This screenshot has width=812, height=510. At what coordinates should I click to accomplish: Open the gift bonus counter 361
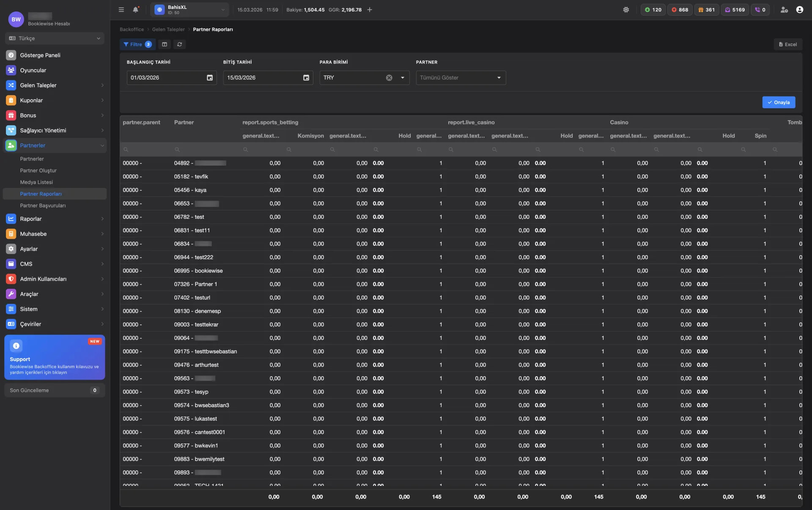[x=706, y=10]
